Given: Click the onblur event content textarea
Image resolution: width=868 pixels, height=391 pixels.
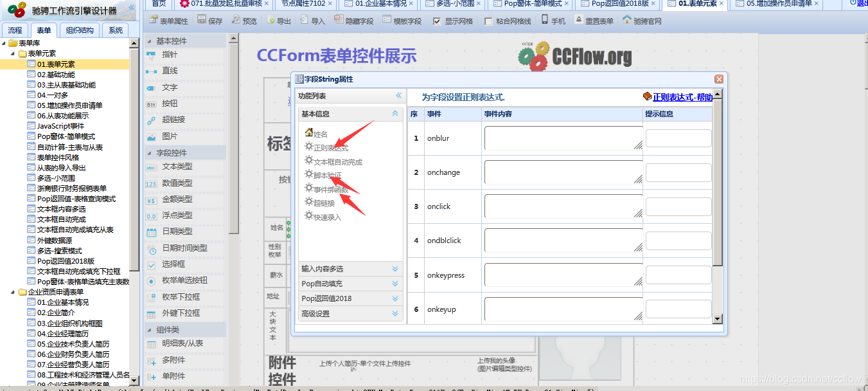Looking at the screenshot, I should point(563,138).
